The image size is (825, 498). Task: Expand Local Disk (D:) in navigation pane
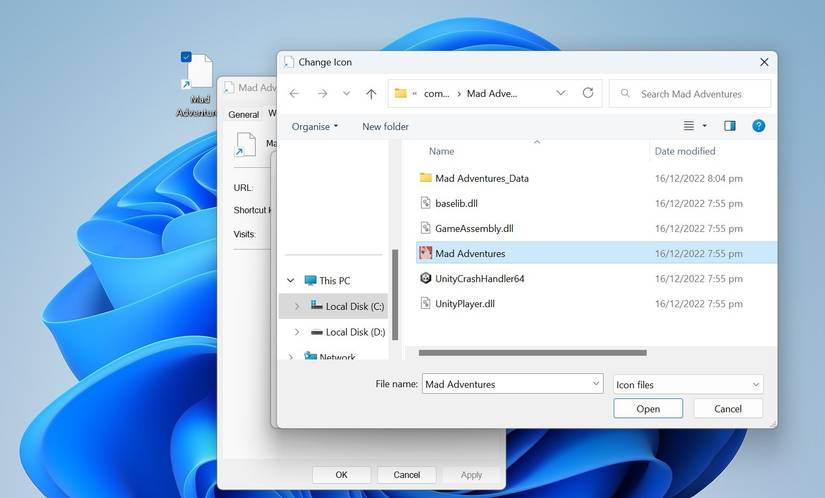pos(296,332)
